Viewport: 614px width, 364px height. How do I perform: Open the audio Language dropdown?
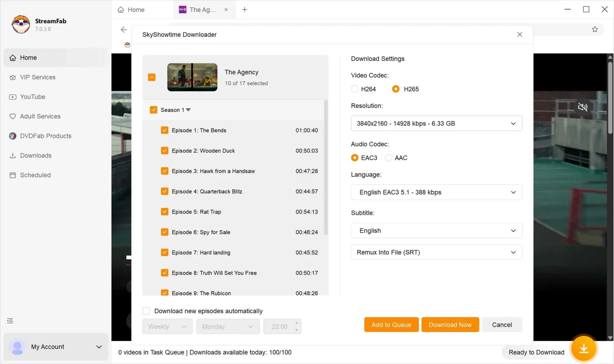point(437,192)
